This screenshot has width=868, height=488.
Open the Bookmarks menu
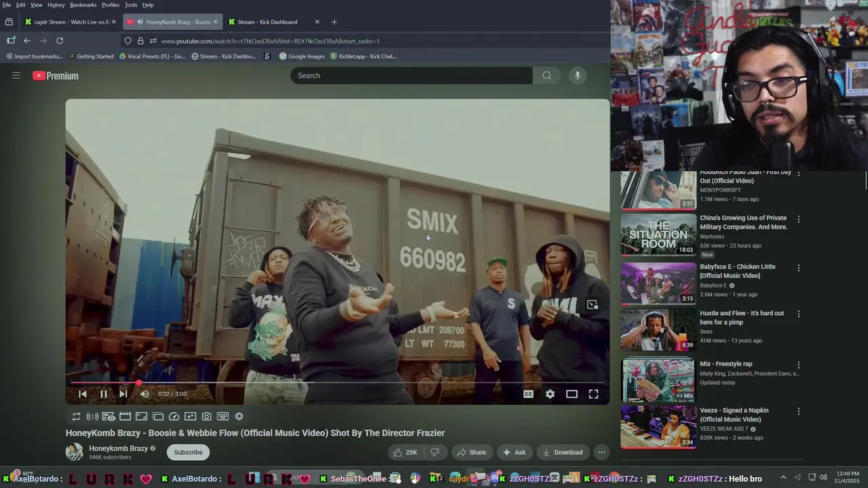click(83, 5)
